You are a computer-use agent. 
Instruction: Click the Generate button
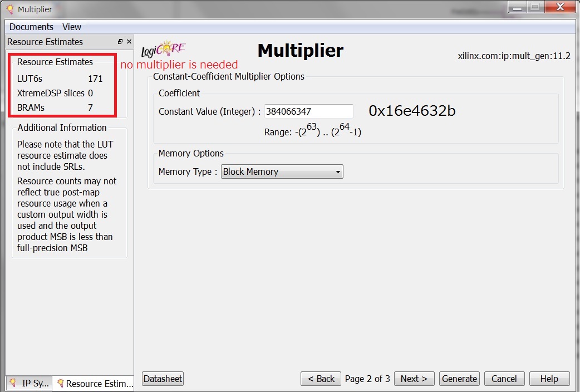pos(459,379)
